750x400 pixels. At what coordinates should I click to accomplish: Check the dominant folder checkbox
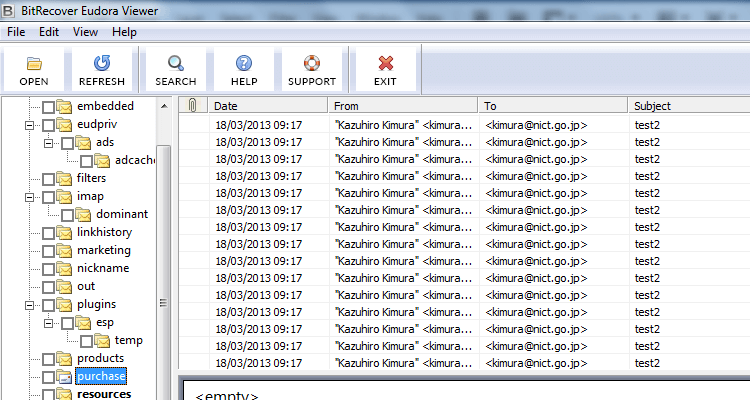click(x=67, y=215)
